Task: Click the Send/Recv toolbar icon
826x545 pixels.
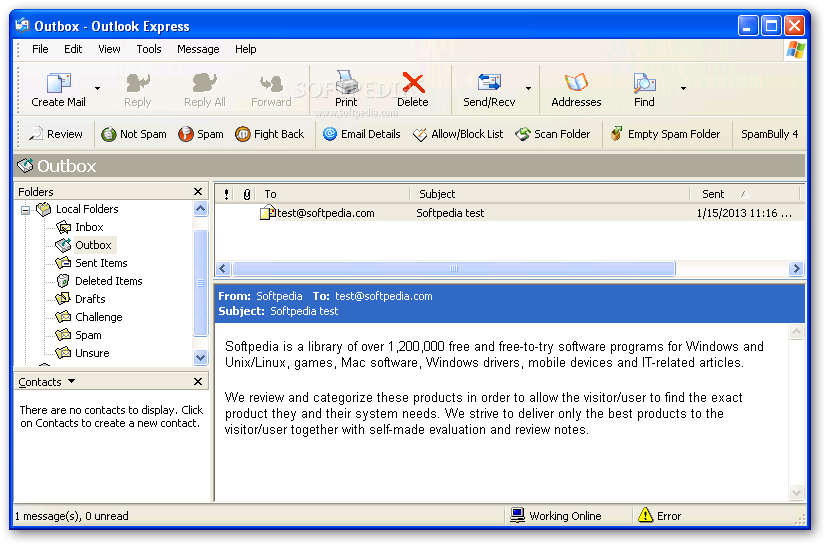Action: pyautogui.click(x=489, y=82)
